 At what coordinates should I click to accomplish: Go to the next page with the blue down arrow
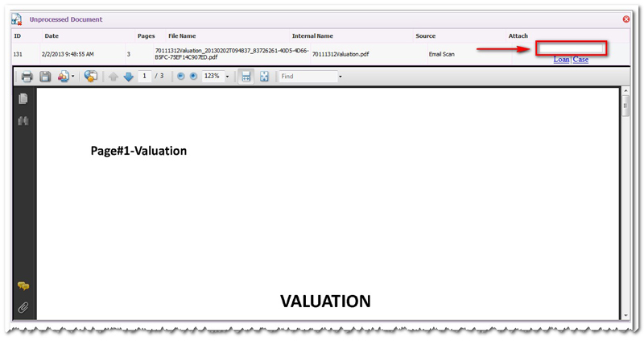coord(129,77)
